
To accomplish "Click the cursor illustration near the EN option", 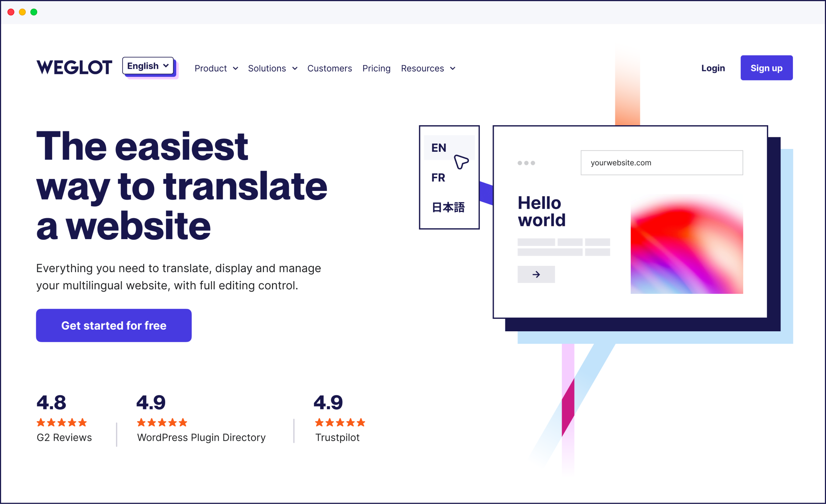I will click(461, 162).
